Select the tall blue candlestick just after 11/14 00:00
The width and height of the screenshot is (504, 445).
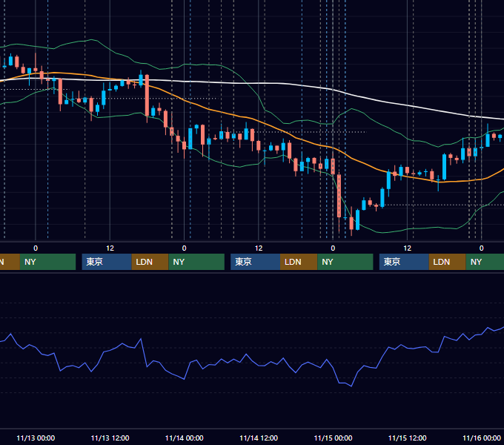(x=190, y=139)
